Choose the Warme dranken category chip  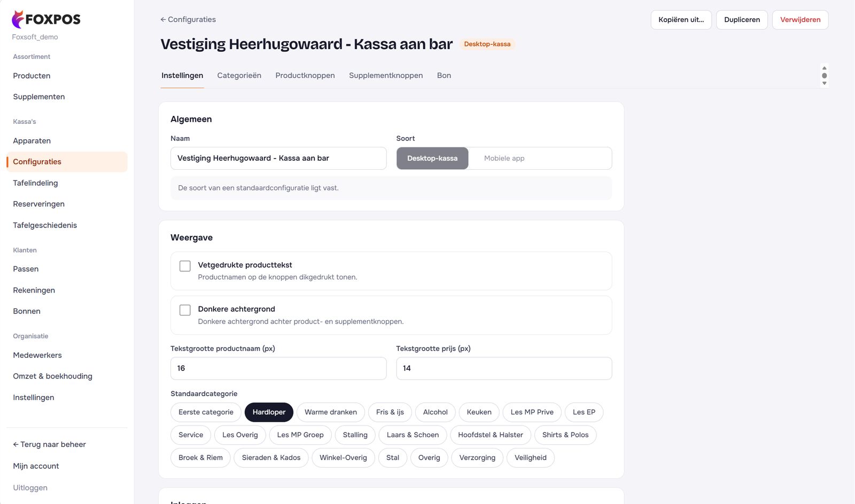pyautogui.click(x=331, y=412)
